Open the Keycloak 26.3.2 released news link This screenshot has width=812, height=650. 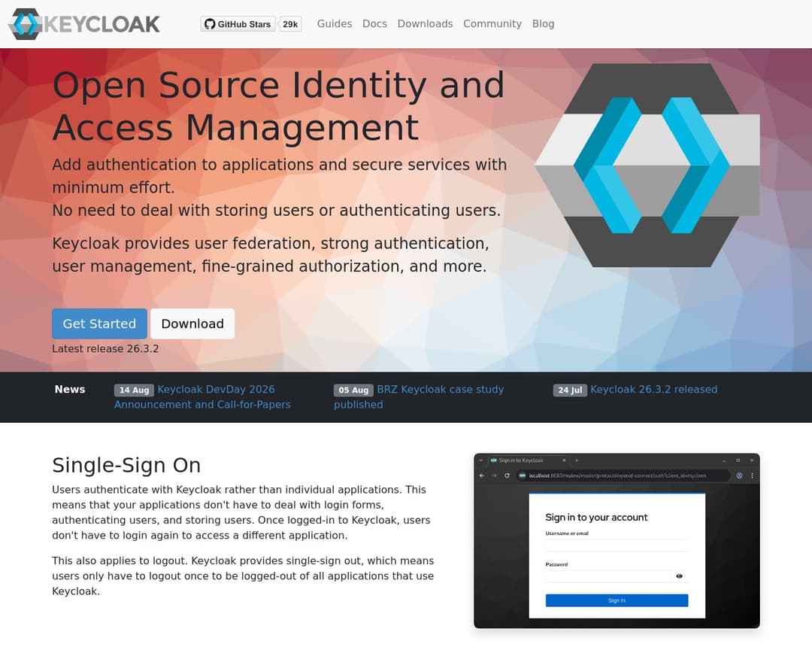pos(653,390)
